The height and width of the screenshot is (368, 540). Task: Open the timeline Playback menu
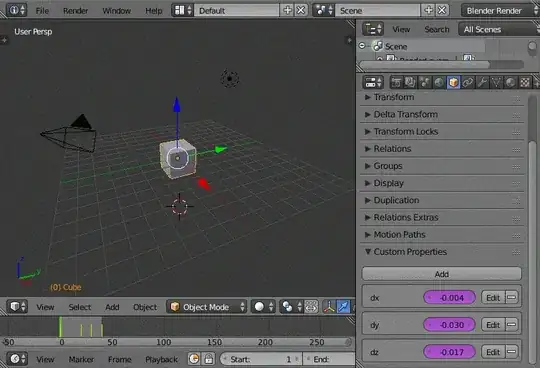pos(162,359)
